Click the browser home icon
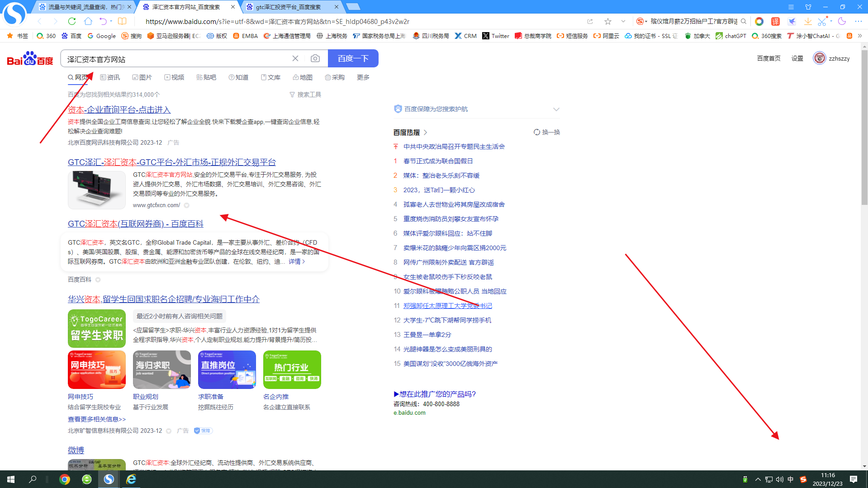This screenshot has height=488, width=868. click(88, 21)
